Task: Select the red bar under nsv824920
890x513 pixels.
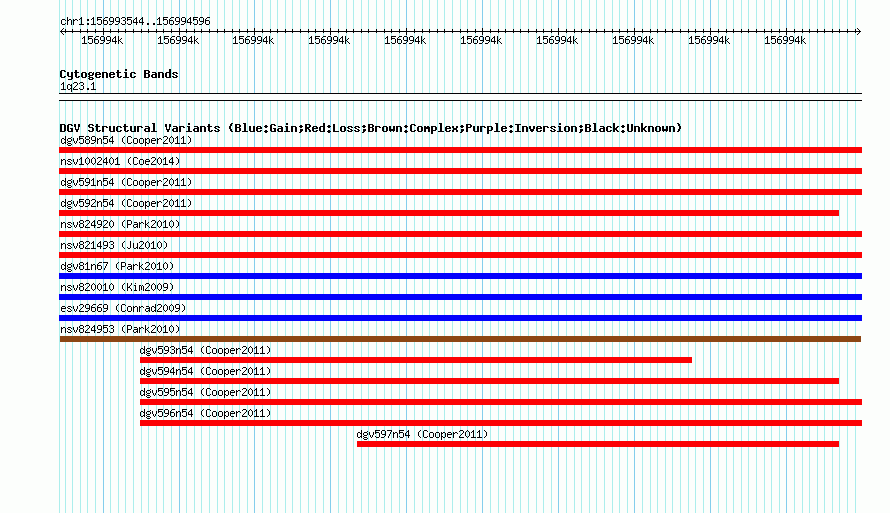Action: [460, 234]
